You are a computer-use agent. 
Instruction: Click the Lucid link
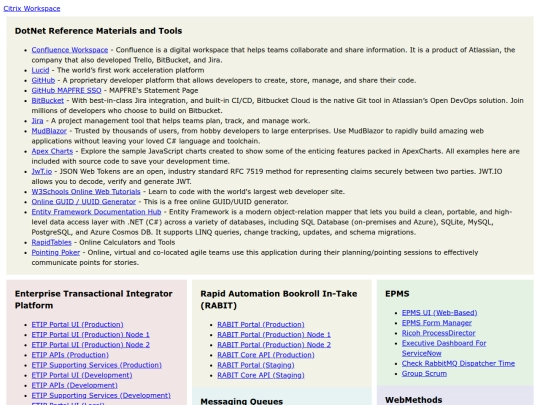(x=40, y=70)
